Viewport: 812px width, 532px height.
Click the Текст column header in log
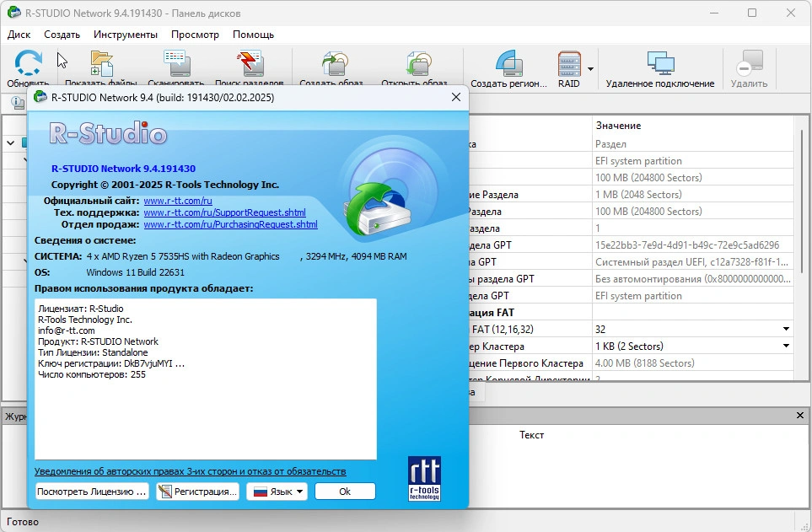pos(531,435)
